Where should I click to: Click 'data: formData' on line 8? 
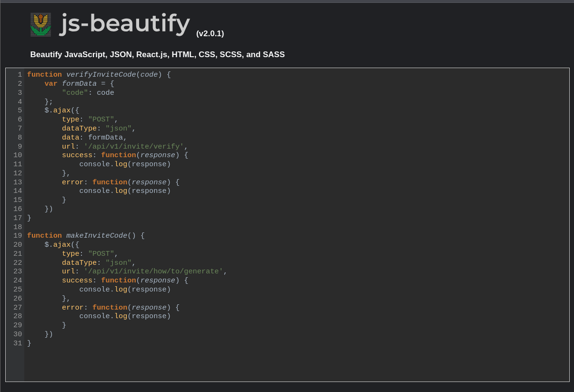click(92, 138)
